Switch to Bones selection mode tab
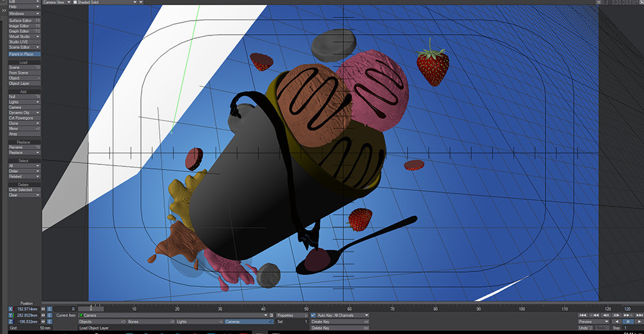Screen dimensions: 644x334 (151, 321)
